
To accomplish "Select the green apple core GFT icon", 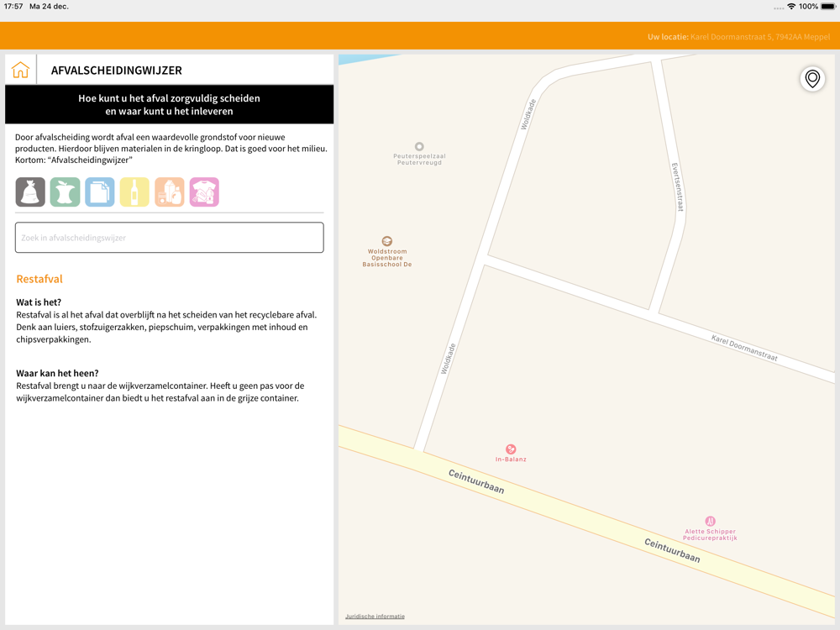I will [x=65, y=192].
